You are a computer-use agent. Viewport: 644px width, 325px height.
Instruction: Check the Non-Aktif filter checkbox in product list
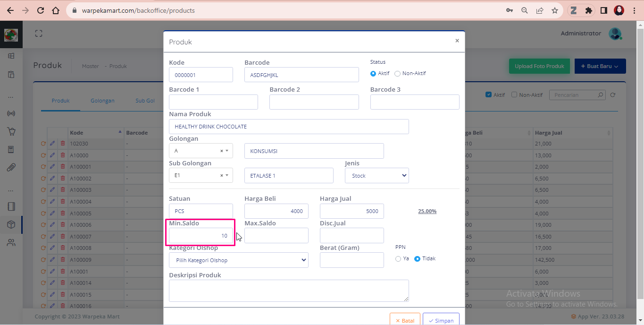[514, 94]
